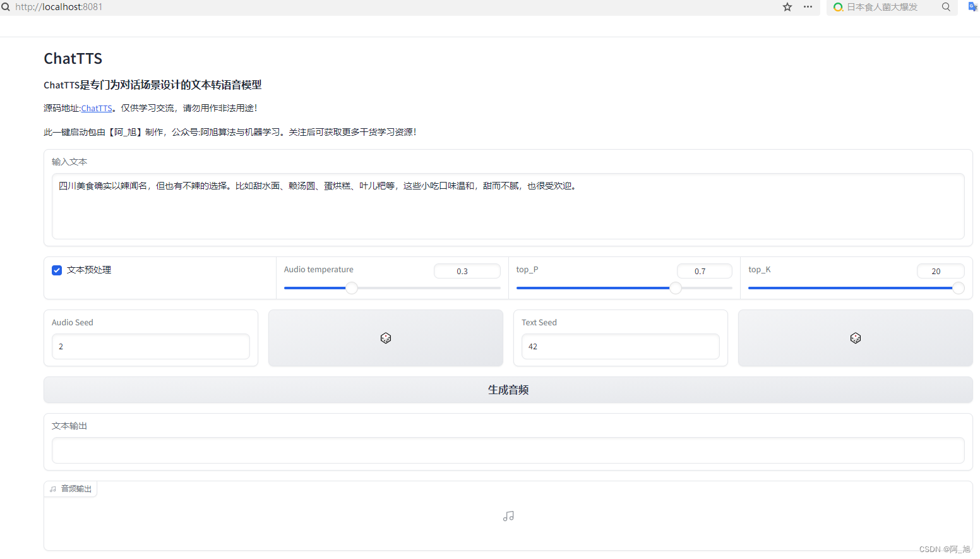The height and width of the screenshot is (559, 980).
Task: Click the music note icon in audio output area
Action: coord(508,516)
